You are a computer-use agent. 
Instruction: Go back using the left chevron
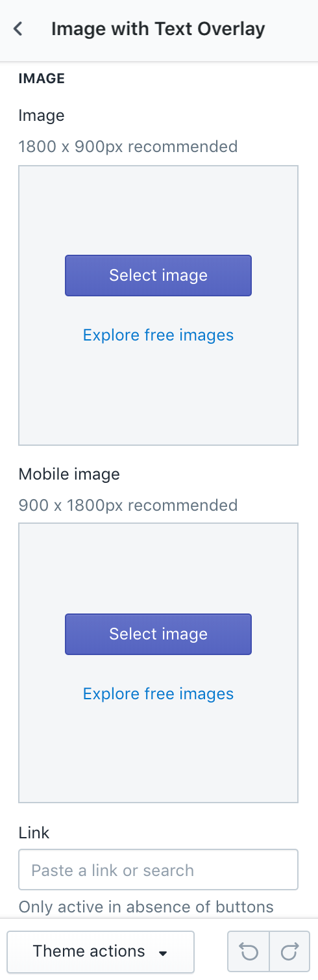coord(18,29)
